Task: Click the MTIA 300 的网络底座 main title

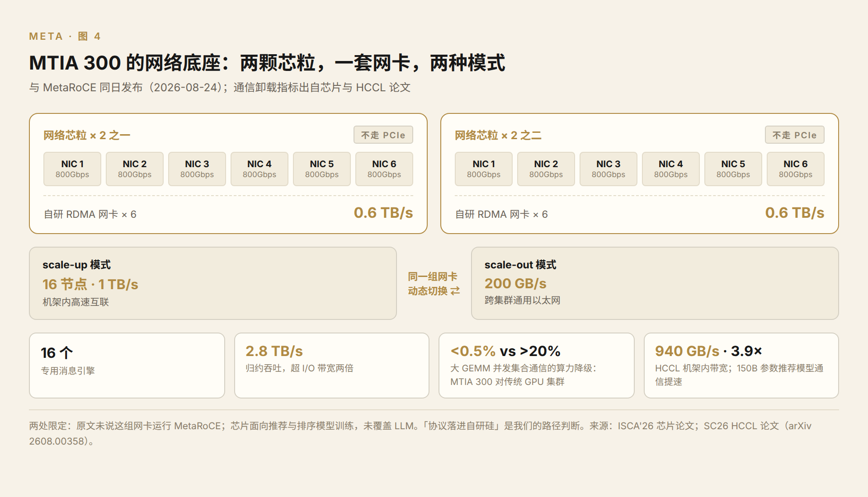Action: [x=267, y=63]
